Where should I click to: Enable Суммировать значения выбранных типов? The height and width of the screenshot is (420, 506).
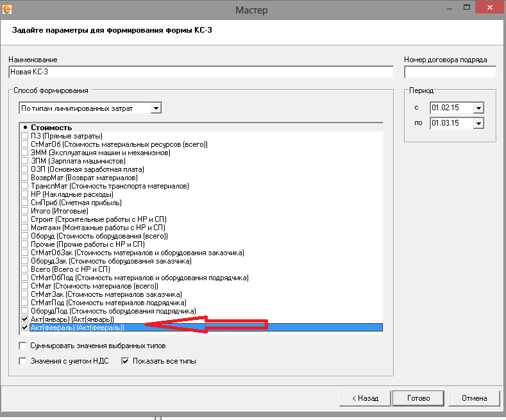[x=22, y=346]
